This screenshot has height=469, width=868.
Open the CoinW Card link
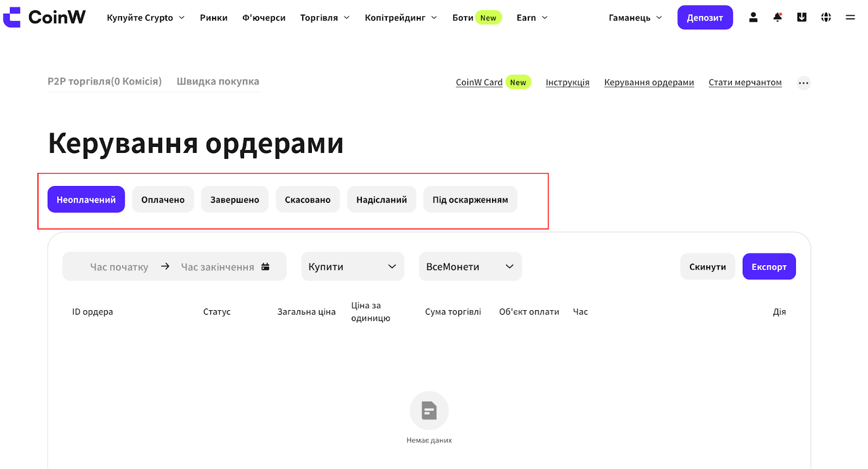click(x=479, y=82)
